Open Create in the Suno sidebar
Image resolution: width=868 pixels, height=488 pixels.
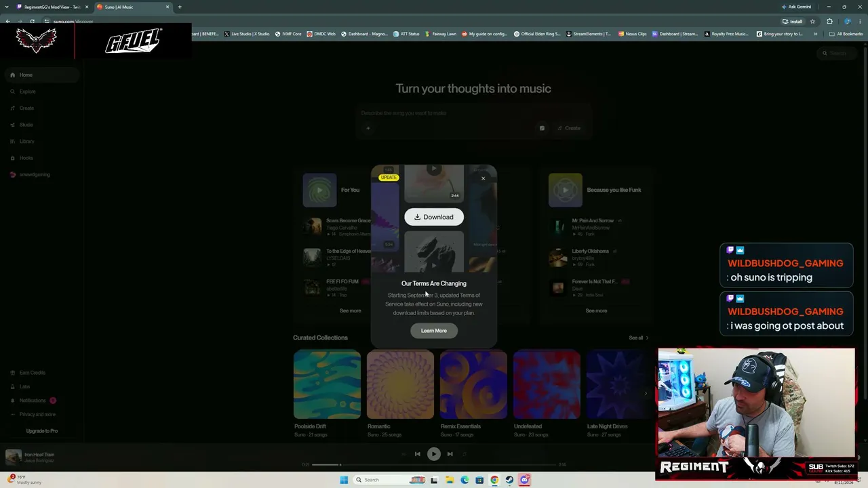coord(26,108)
